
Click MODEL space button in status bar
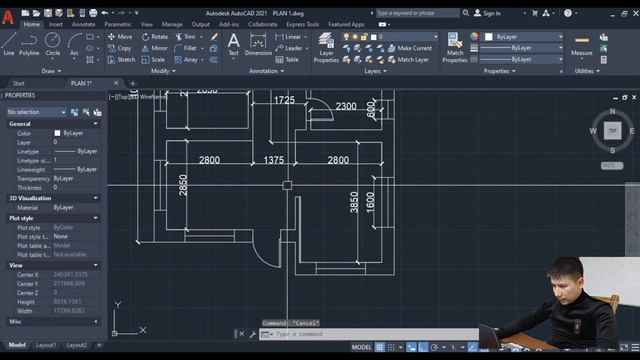coord(361,347)
